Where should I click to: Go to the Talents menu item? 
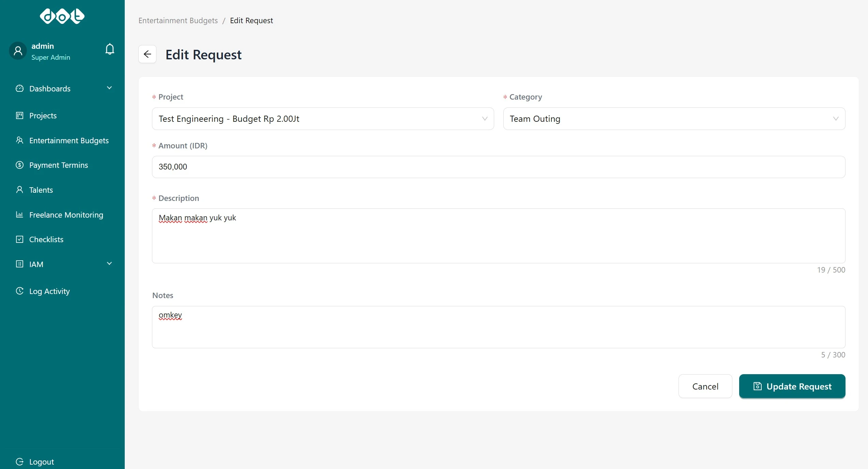pyautogui.click(x=41, y=190)
